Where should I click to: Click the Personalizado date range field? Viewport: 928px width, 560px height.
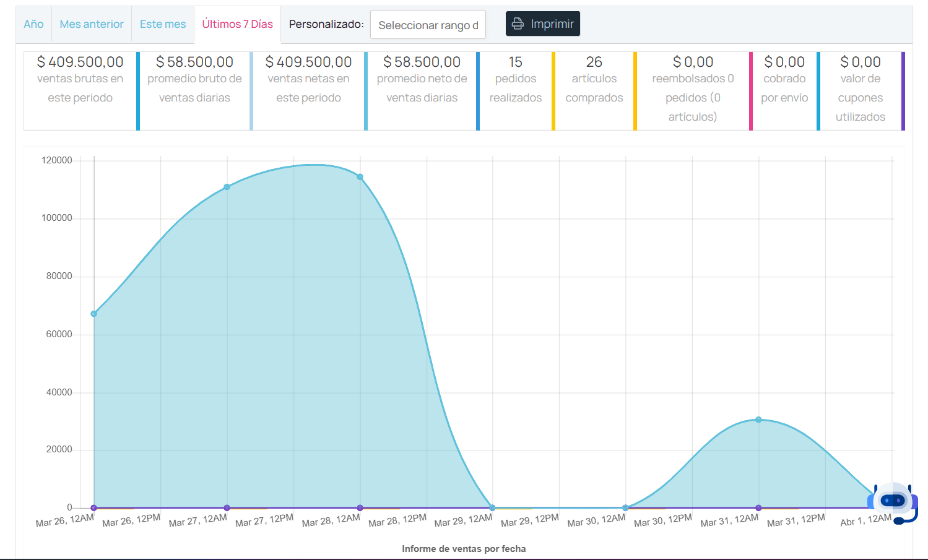(428, 25)
